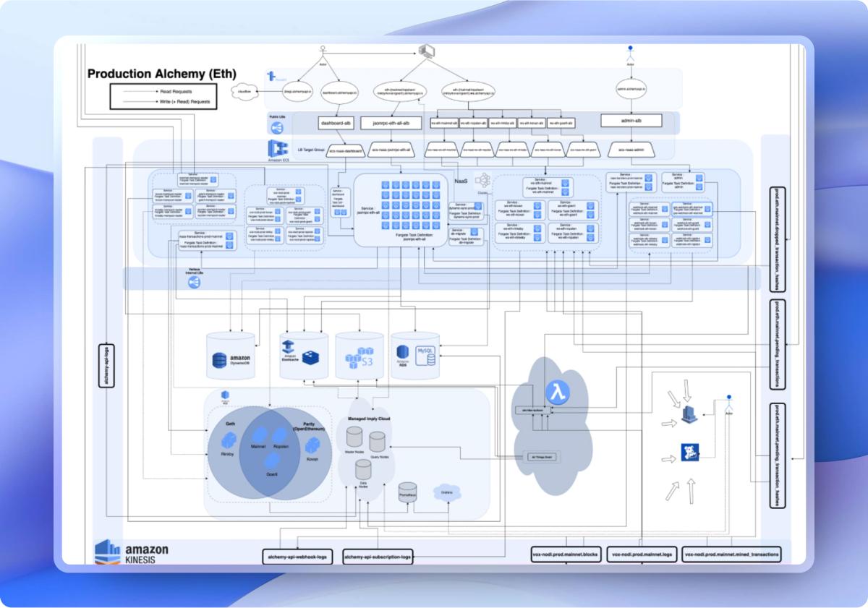Viewport: 868px width, 608px height.
Task: Select the blue Actor figure at top right
Action: [630, 55]
